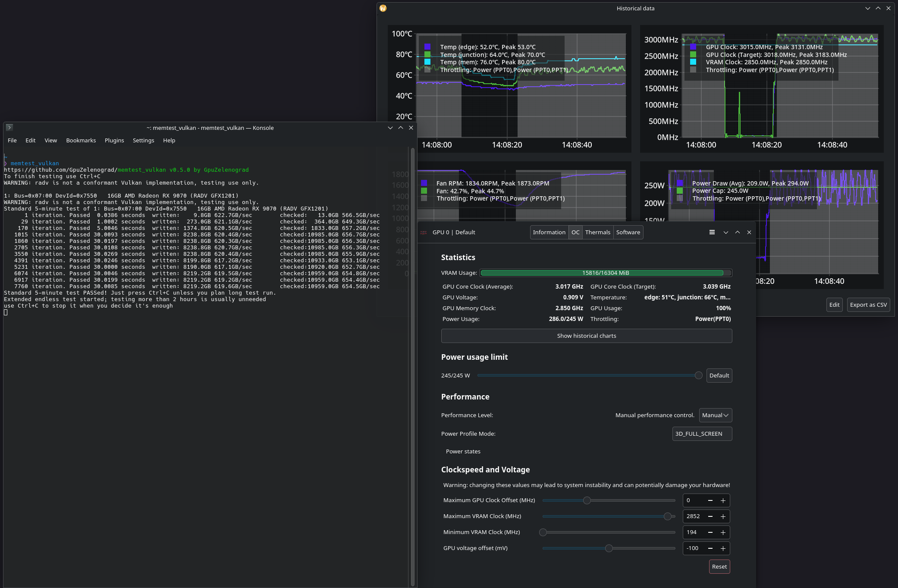The width and height of the screenshot is (898, 588).
Task: Click the GPU Voltage '0.909 V' value
Action: tap(573, 298)
